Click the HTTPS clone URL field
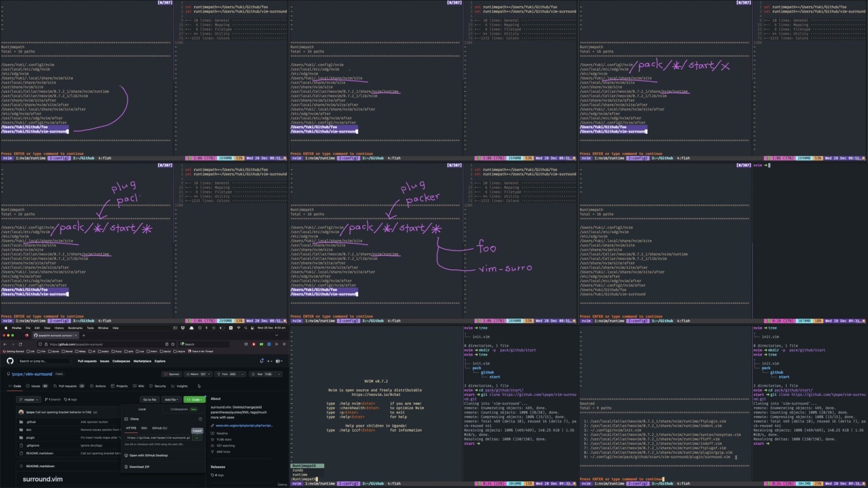Image resolution: width=868 pixels, height=488 pixels. pos(158,438)
